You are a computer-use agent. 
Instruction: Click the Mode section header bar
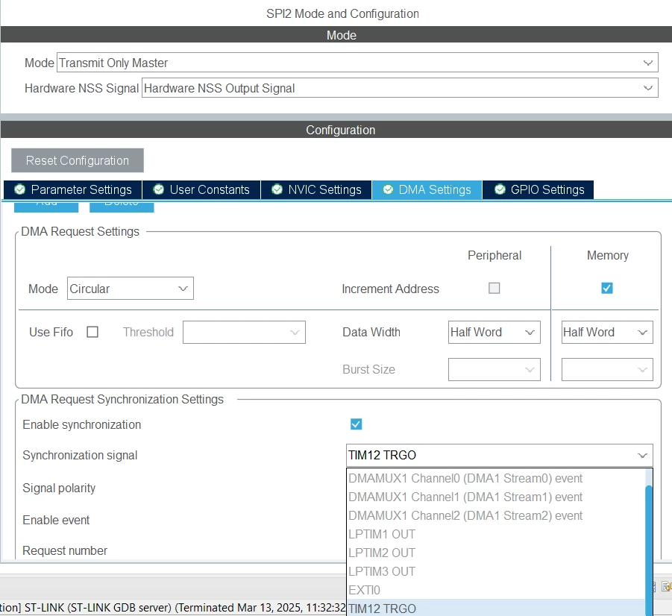pyautogui.click(x=336, y=35)
